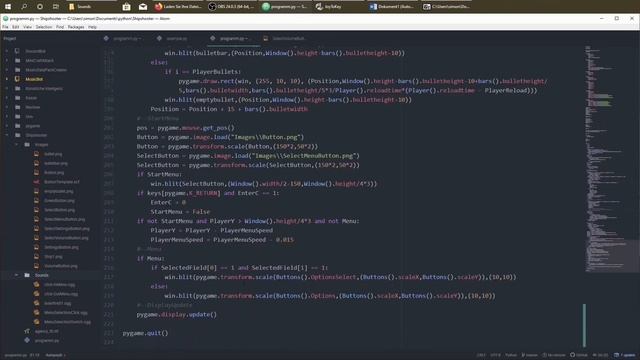Open VolumeButton.png in the tree view
This screenshot has width=640, height=360.
(61, 266)
